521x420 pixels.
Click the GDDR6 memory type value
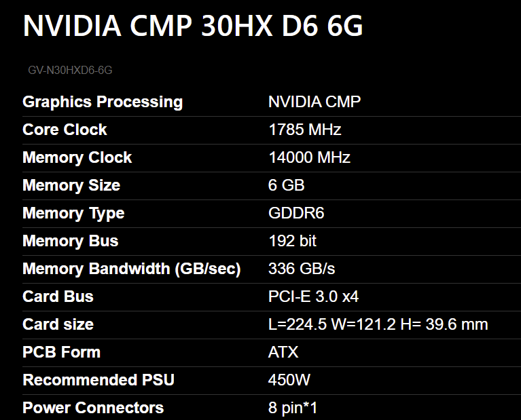pyautogui.click(x=297, y=213)
